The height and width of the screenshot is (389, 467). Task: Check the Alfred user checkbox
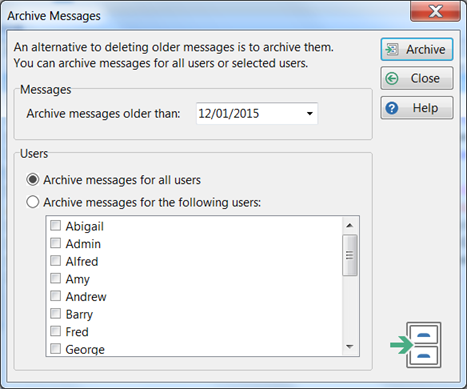(55, 261)
